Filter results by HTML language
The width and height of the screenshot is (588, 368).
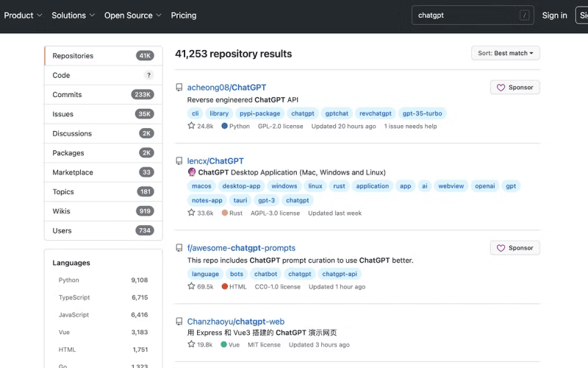click(x=103, y=350)
